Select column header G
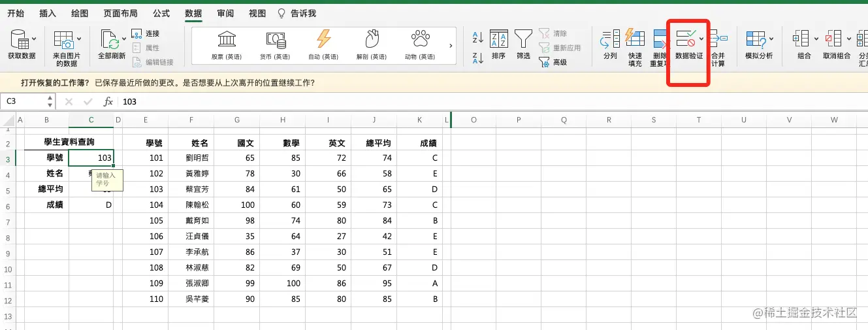Screen dimensions: 868x330 pyautogui.click(x=236, y=120)
